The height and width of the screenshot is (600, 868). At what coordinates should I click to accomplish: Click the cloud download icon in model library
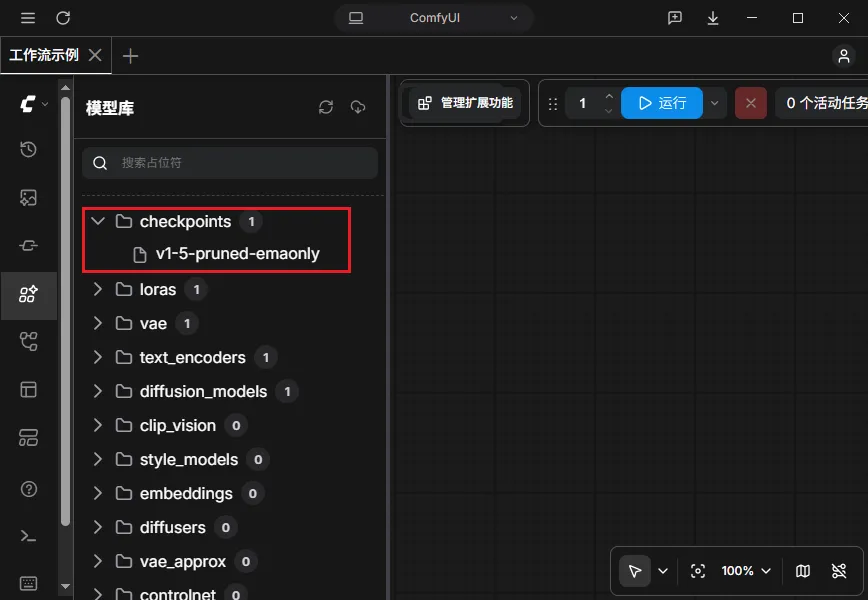point(358,107)
